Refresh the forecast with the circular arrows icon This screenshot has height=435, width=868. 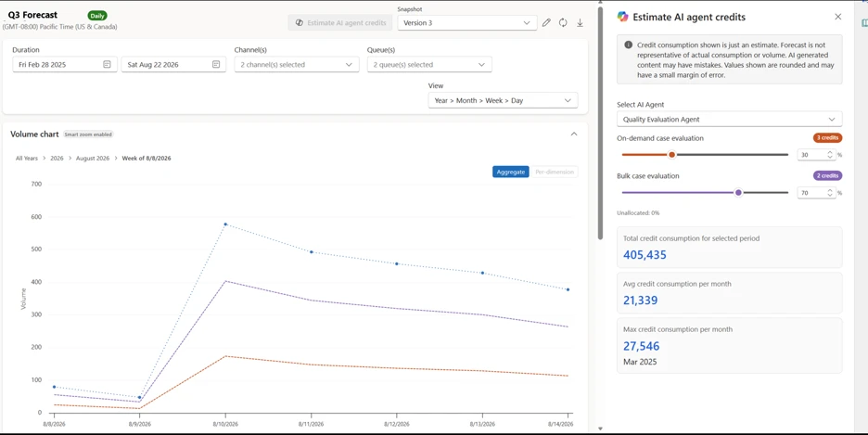(x=563, y=22)
